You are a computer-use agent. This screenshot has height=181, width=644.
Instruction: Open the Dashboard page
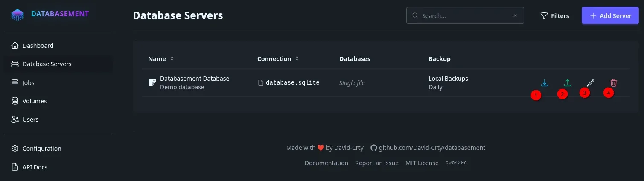point(38,46)
